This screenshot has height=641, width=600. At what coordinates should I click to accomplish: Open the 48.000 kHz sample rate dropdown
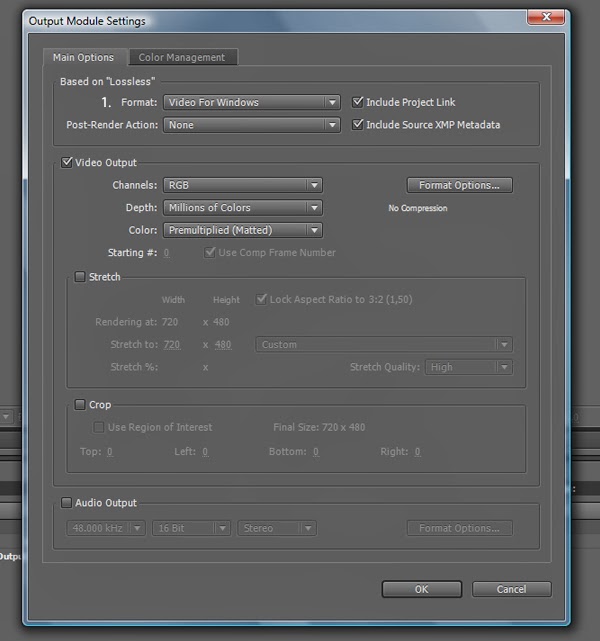coord(106,528)
